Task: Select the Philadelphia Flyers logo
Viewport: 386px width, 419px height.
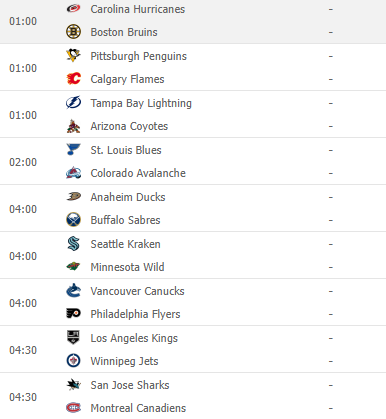Action: [73, 313]
